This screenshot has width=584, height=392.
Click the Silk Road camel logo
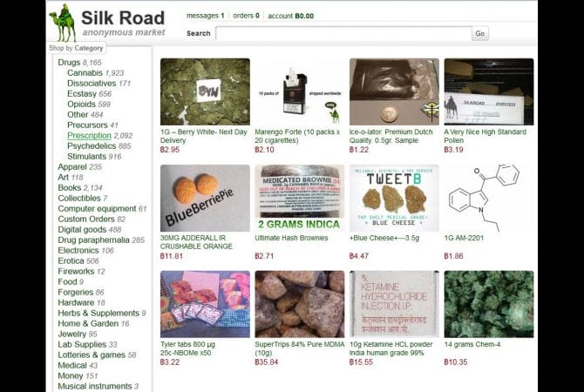63,23
